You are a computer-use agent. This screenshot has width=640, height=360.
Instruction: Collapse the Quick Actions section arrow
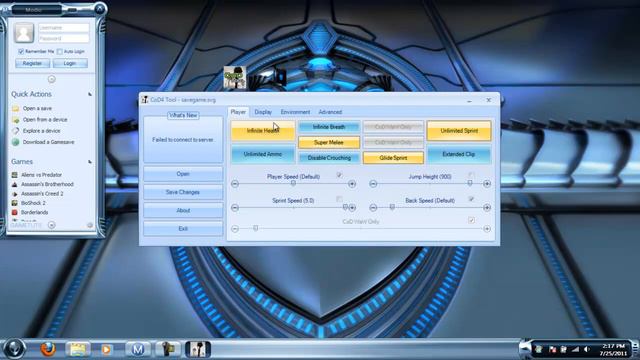point(90,94)
